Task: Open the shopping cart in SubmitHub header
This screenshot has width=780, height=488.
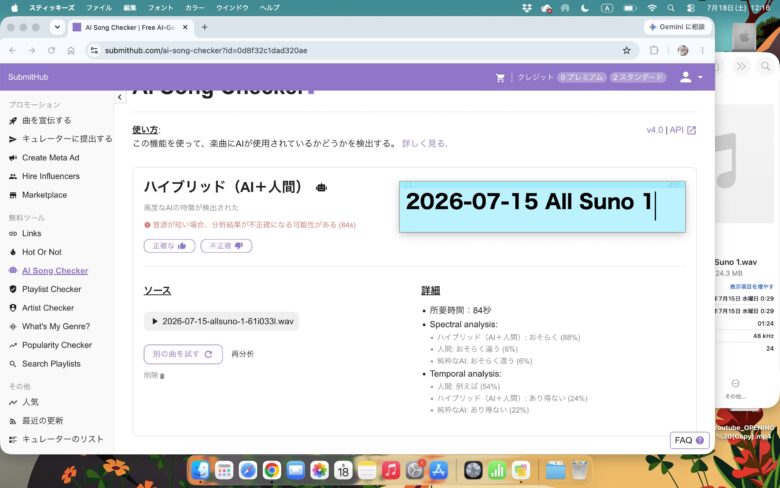Action: [x=500, y=78]
